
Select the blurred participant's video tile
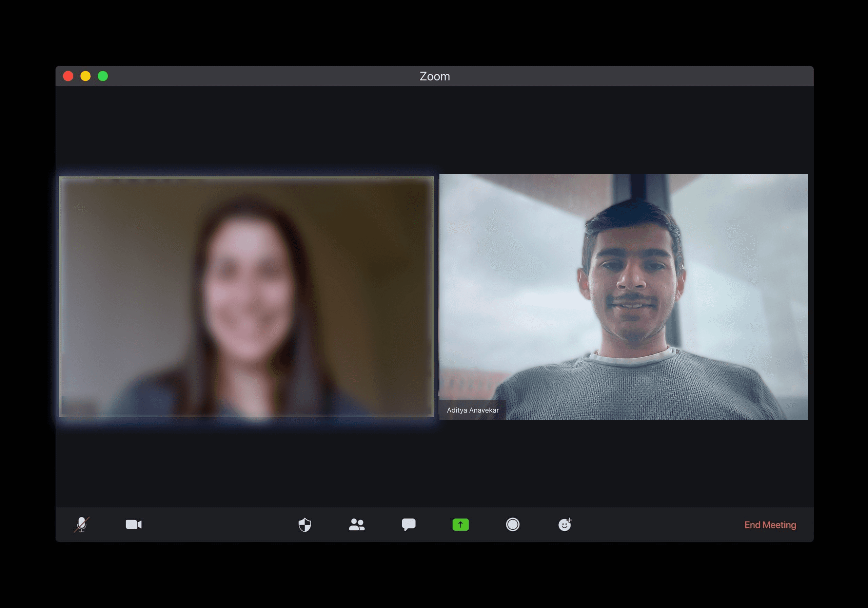coord(246,296)
